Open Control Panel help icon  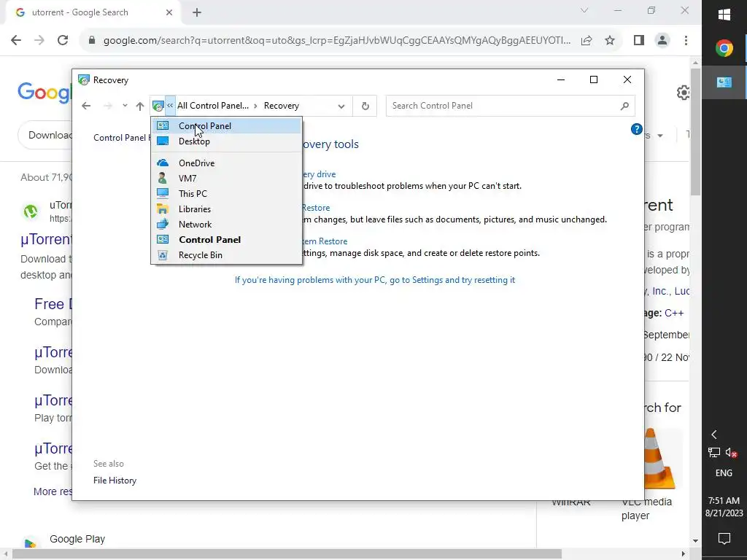[636, 129]
